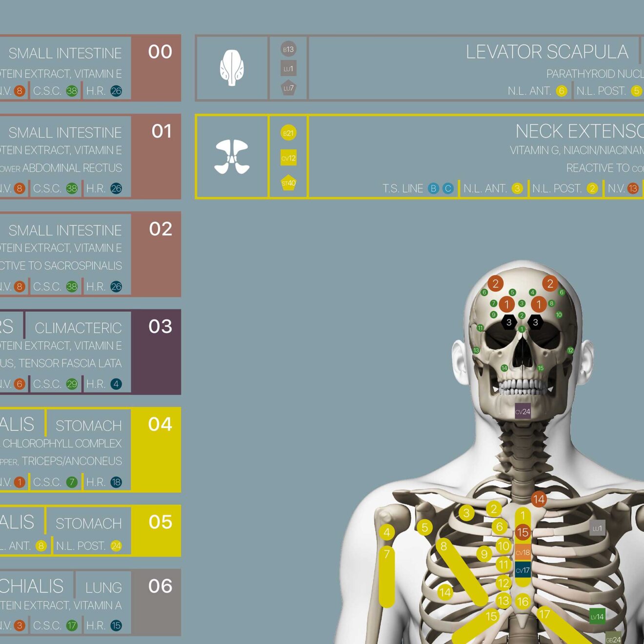Screen dimensions: 644x644
Task: Click the CHLOROPHYLL COMPLEX text in row 04
Action: (62, 443)
